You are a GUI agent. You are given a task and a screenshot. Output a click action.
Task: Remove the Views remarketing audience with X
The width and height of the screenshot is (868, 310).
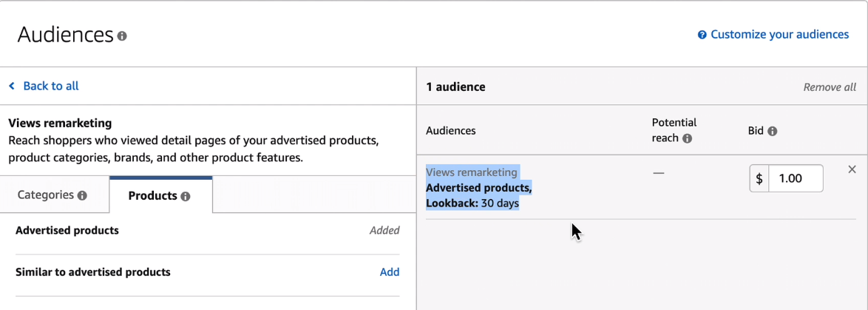852,169
